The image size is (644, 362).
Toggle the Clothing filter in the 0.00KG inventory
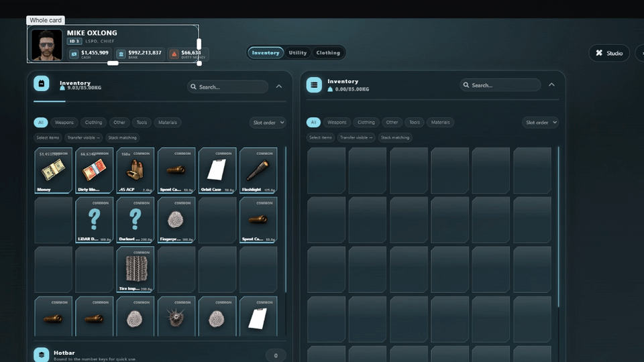click(x=366, y=122)
